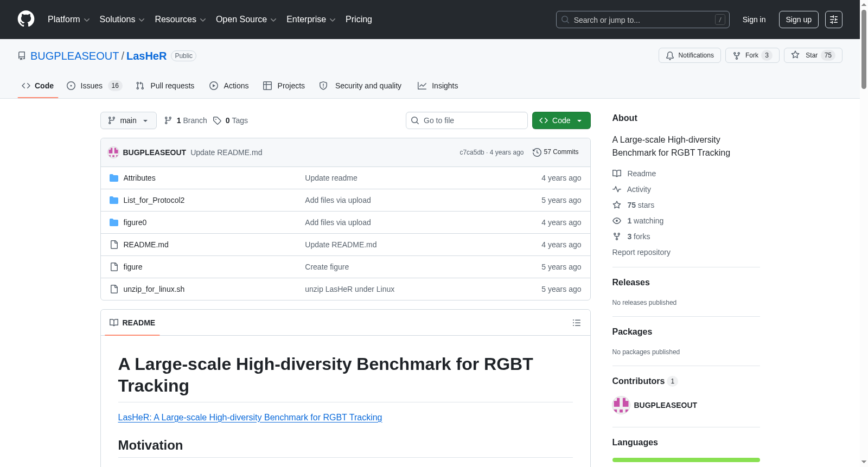The height and width of the screenshot is (467, 868).
Task: Select the book icon on the README tab
Action: (x=114, y=323)
